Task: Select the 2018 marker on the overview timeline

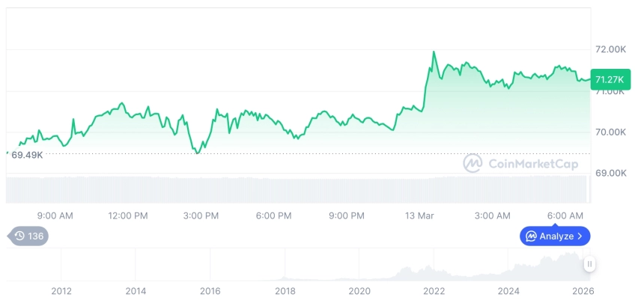Action: point(285,290)
